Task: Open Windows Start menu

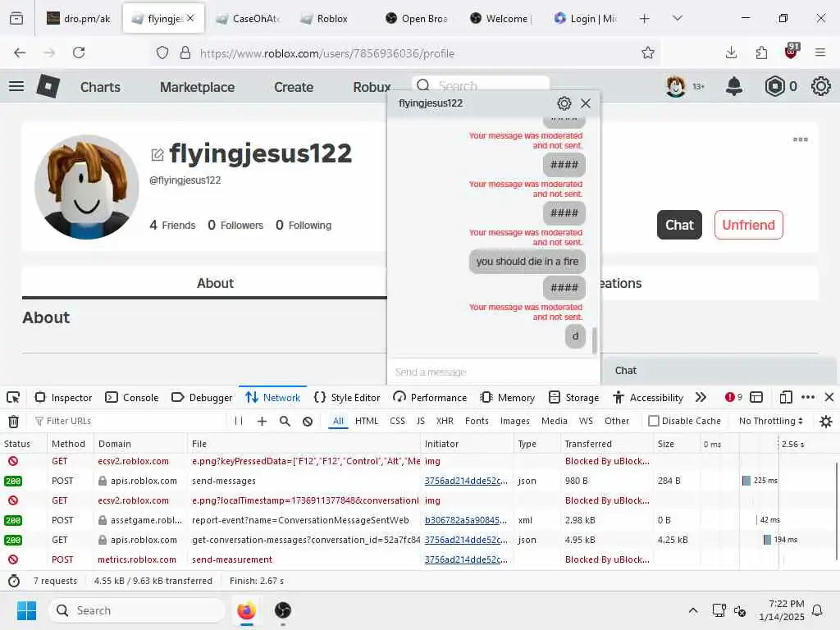Action: coord(26,610)
